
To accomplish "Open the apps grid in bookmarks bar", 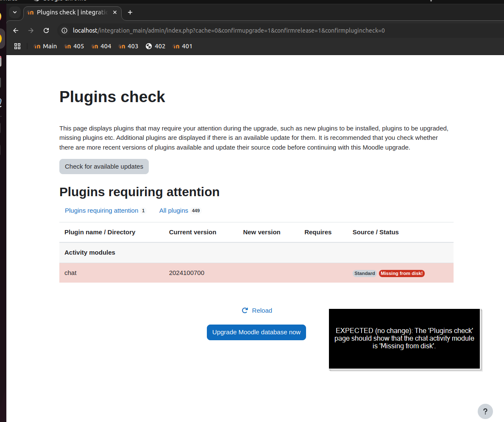I will click(17, 46).
